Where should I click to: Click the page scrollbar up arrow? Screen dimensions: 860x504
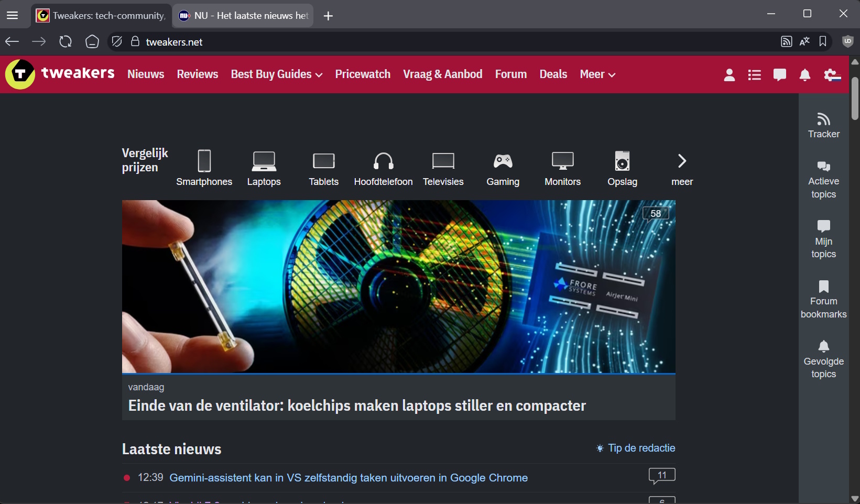click(x=855, y=62)
